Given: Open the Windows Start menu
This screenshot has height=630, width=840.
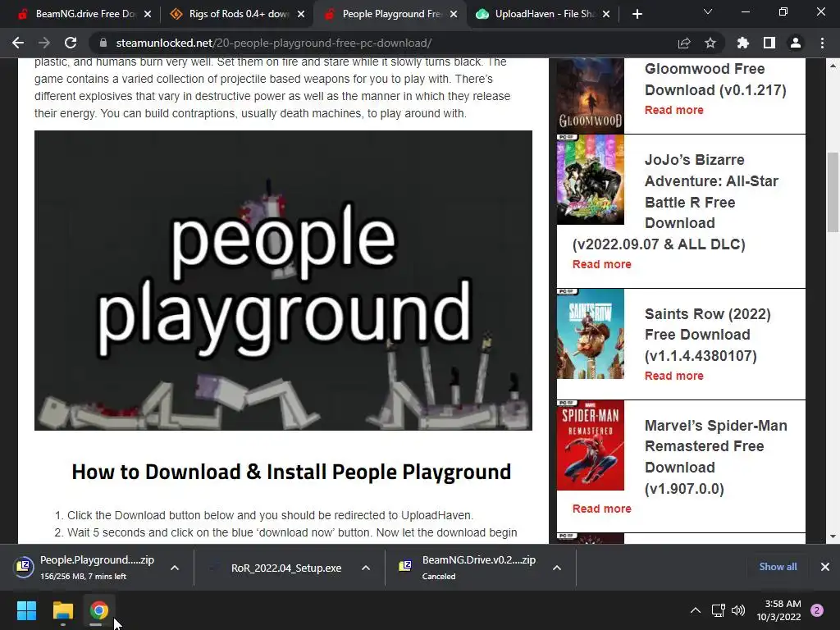Looking at the screenshot, I should (x=26, y=610).
